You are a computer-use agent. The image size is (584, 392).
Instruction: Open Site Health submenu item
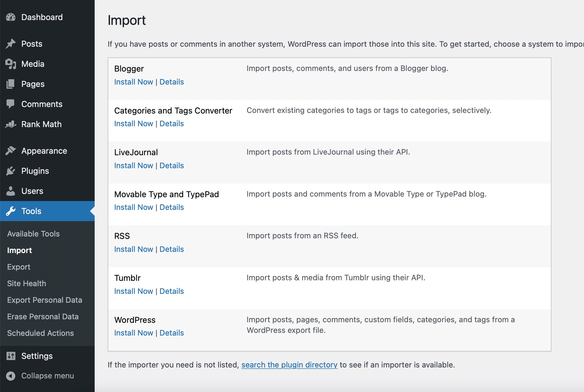pyautogui.click(x=27, y=284)
